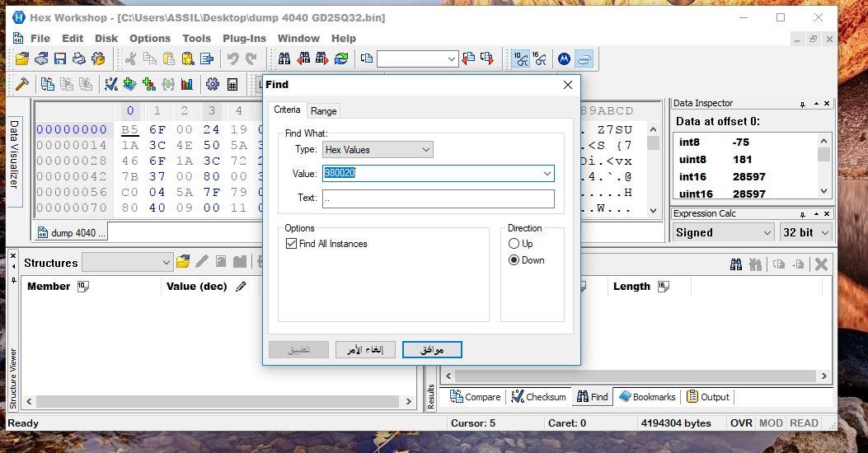
Task: Click the dump 4040 document tab
Action: pyautogui.click(x=72, y=233)
